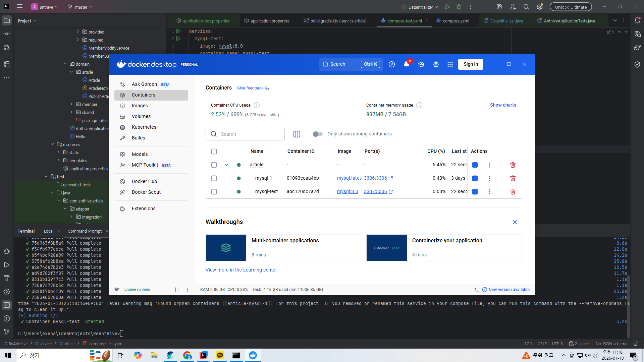644x362 pixels.
Task: Click the Show charts link
Action: click(x=503, y=105)
